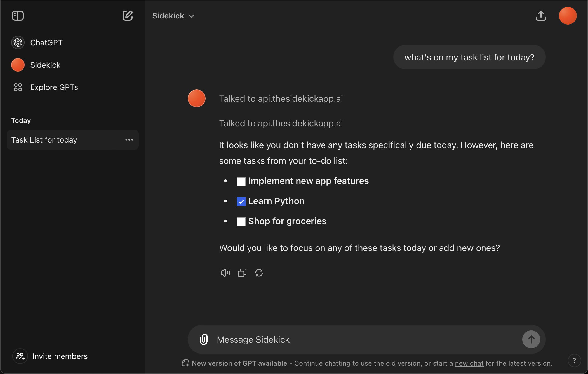Start a new chat with compose icon

pos(128,16)
